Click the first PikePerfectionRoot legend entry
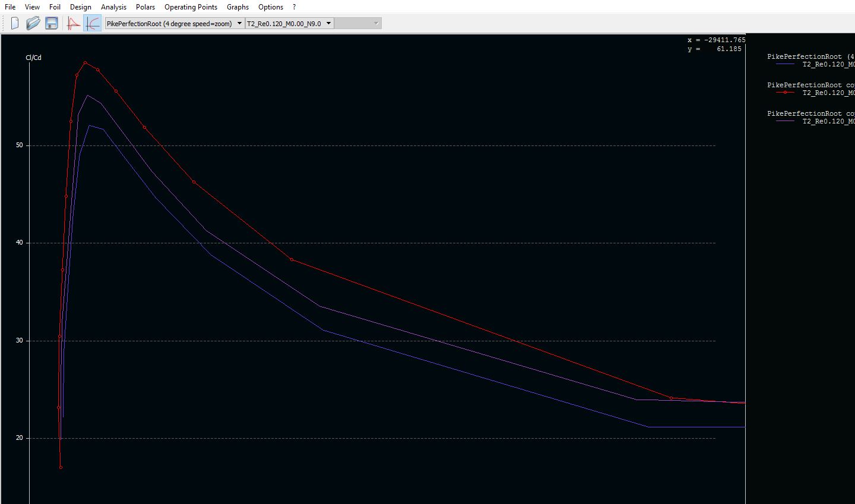 (x=811, y=56)
